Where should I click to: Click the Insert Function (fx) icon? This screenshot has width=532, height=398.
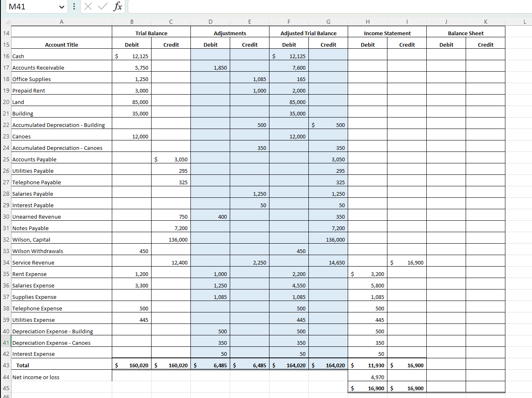[118, 7]
